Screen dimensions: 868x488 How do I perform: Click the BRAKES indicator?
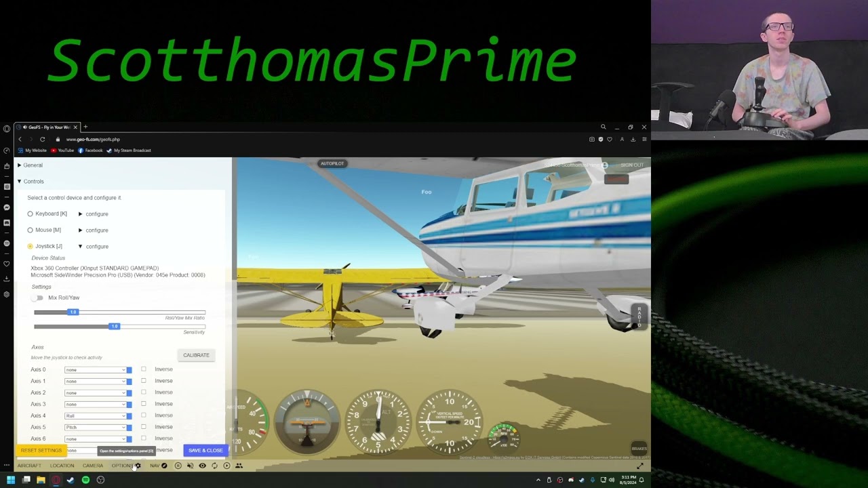(x=639, y=448)
